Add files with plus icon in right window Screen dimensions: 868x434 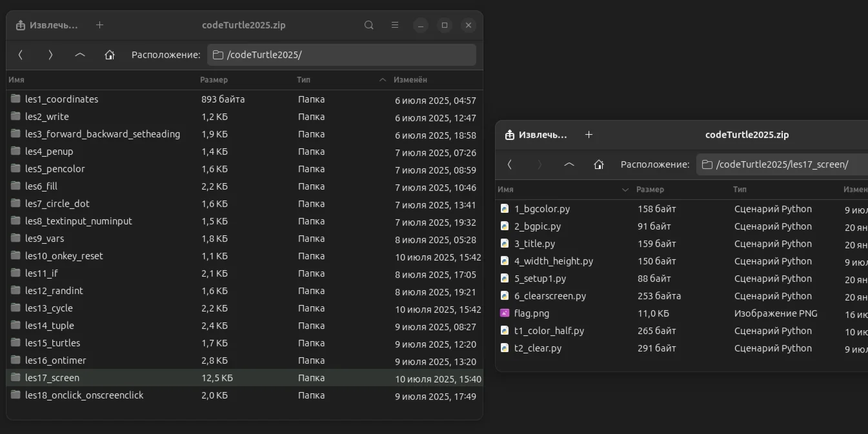[x=589, y=135]
